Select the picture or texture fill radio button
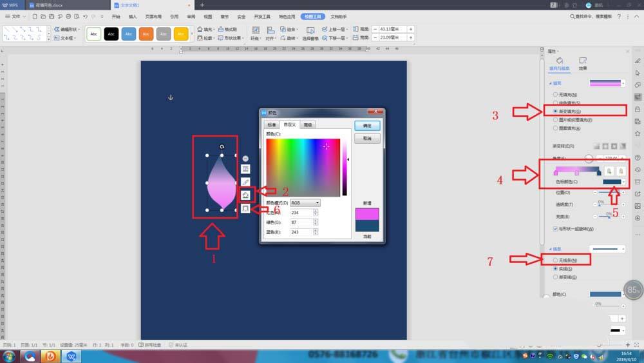The image size is (644, 363). pos(555,120)
